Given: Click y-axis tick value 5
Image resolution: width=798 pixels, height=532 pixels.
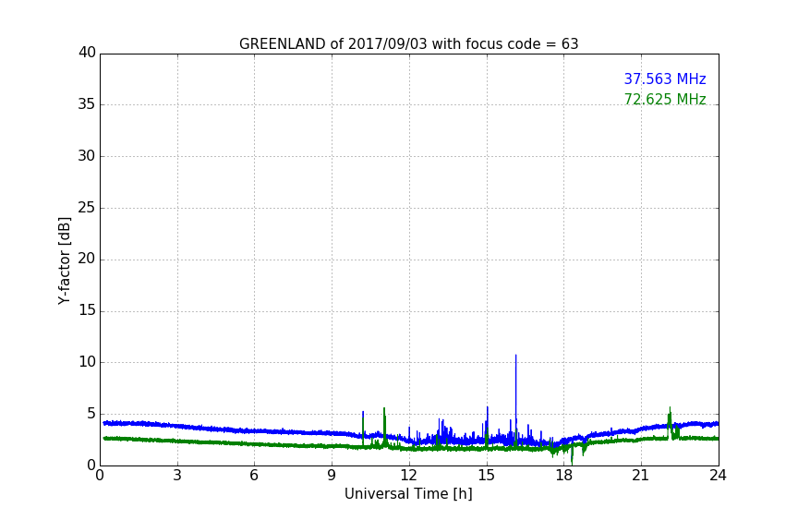Looking at the screenshot, I should [x=91, y=414].
